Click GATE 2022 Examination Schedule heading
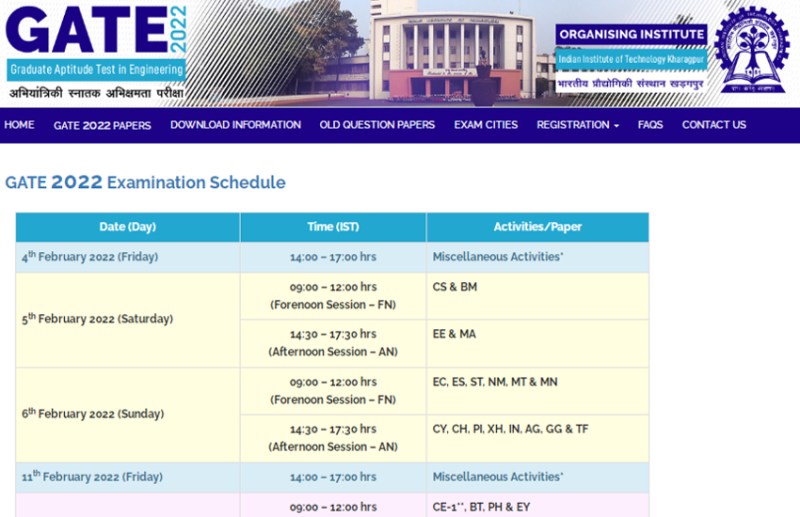The image size is (800, 517). coord(145,182)
